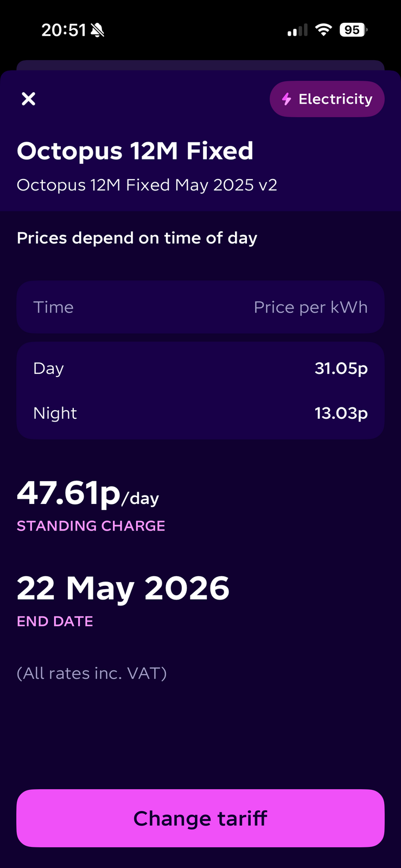This screenshot has width=401, height=868.
Task: Select the Day rate row label
Action: [x=49, y=368]
